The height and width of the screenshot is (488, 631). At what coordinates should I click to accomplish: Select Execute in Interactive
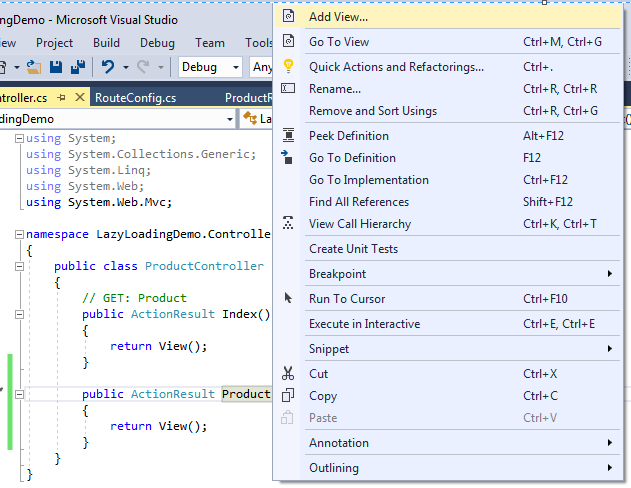point(447,323)
